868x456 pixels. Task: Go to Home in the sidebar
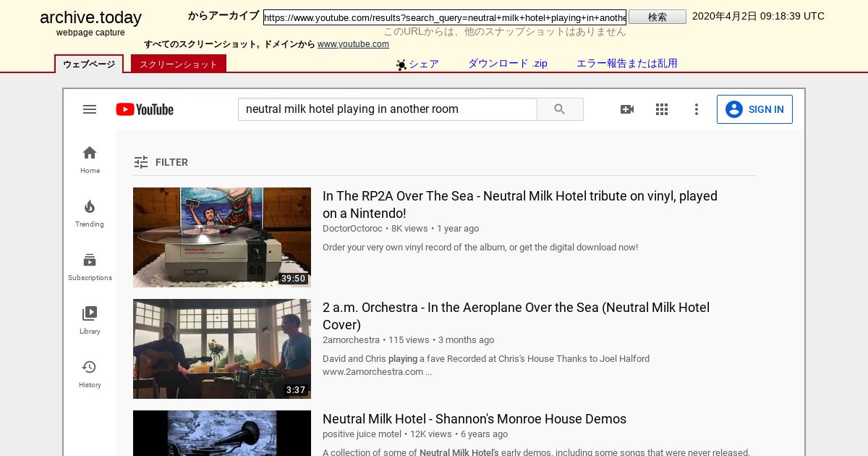(x=90, y=159)
